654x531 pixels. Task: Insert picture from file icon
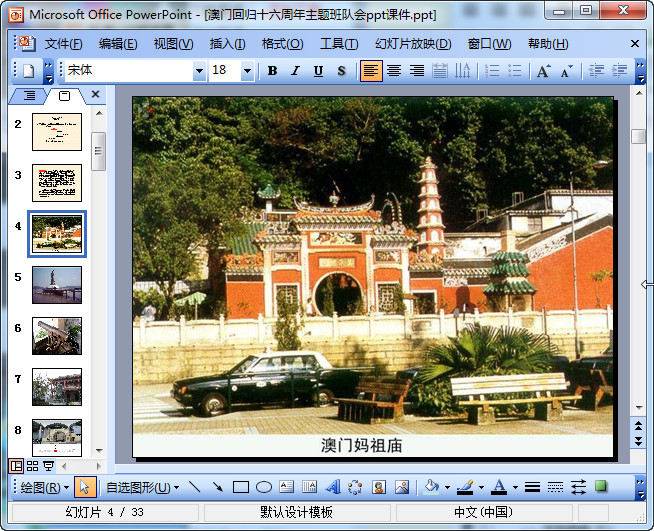pyautogui.click(x=402, y=487)
